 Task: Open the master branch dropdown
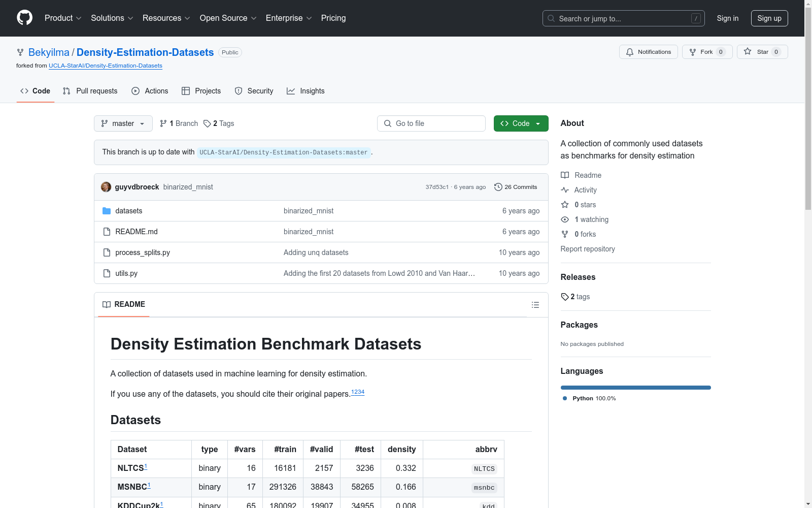pyautogui.click(x=123, y=123)
